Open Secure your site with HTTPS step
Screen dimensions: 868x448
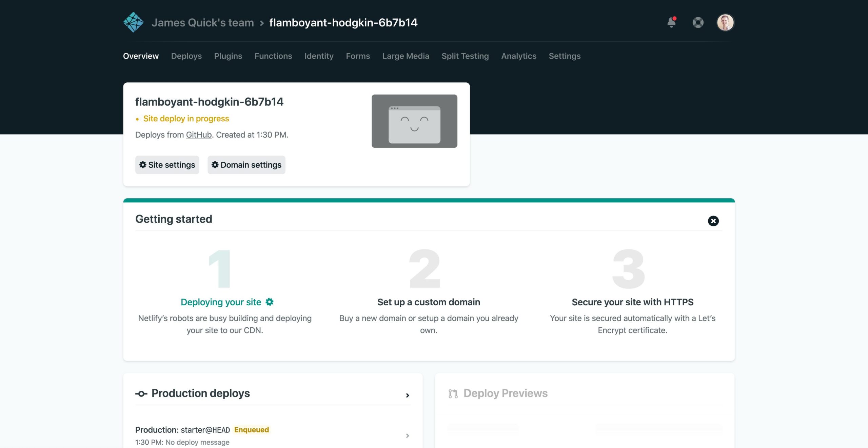(x=632, y=302)
